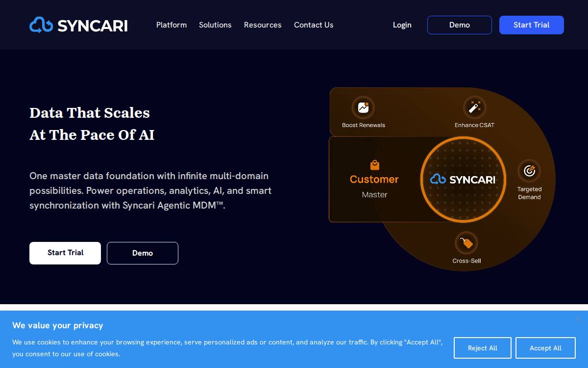Viewport: 588px width, 368px height.
Task: Click the 'We value your privacy' heading
Action: coord(58,325)
